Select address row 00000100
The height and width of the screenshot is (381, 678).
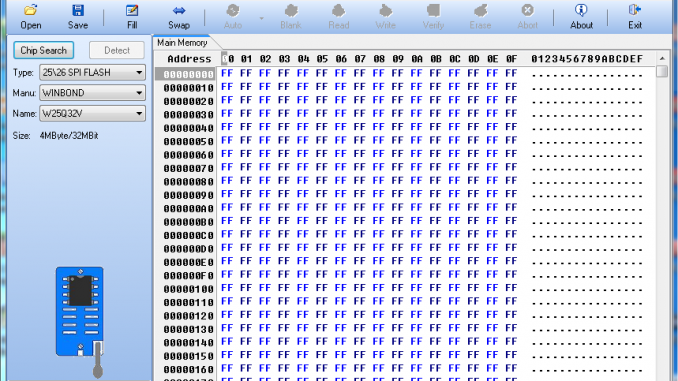pos(189,289)
